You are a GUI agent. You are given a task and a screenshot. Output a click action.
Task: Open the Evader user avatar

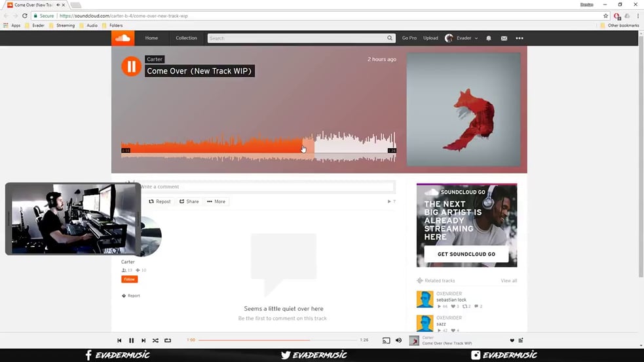pos(449,38)
